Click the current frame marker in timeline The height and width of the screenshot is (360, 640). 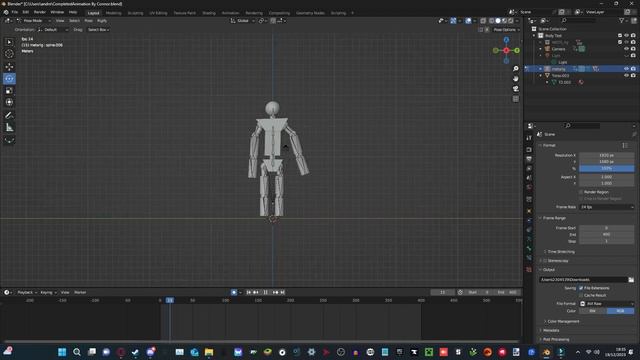click(x=170, y=300)
